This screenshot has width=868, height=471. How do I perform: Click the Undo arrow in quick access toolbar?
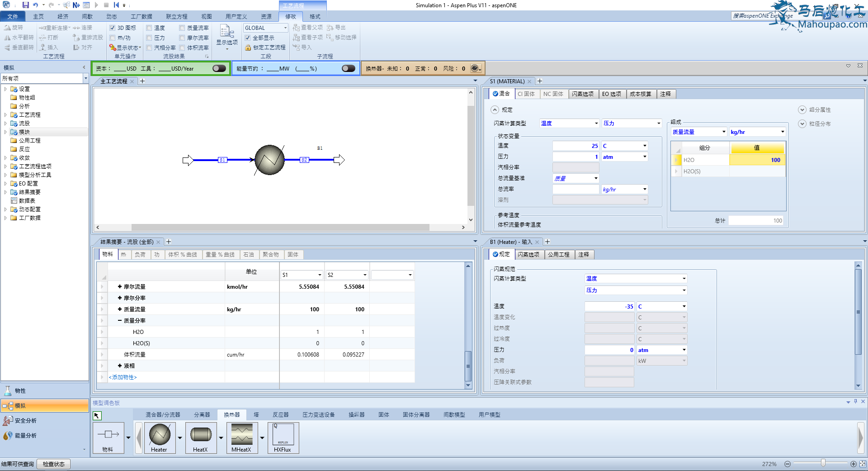(35, 5)
